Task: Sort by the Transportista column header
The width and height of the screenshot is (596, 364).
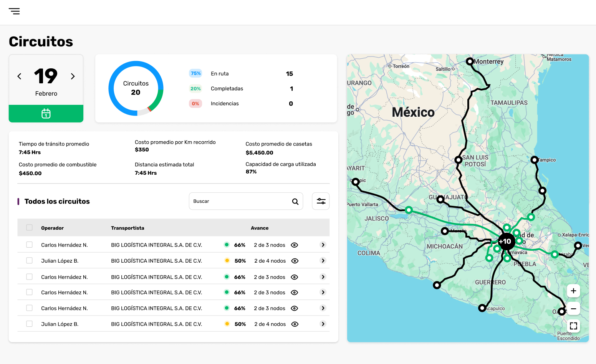Action: (127, 228)
